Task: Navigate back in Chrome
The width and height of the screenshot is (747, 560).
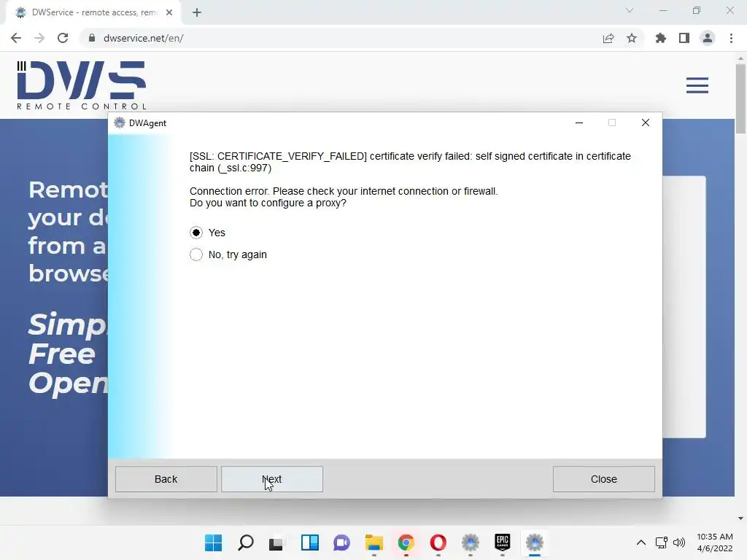Action: [x=16, y=38]
